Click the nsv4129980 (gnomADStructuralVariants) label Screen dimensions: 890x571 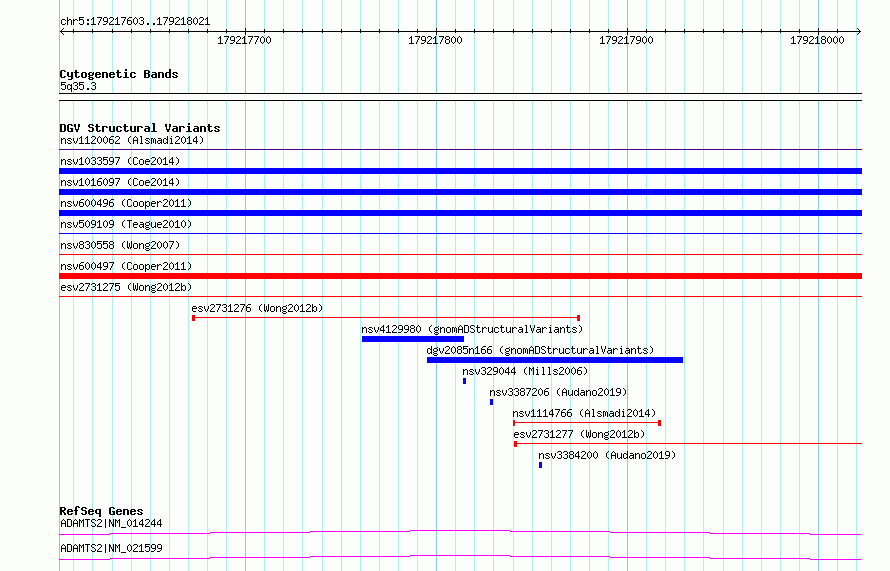[x=472, y=329]
